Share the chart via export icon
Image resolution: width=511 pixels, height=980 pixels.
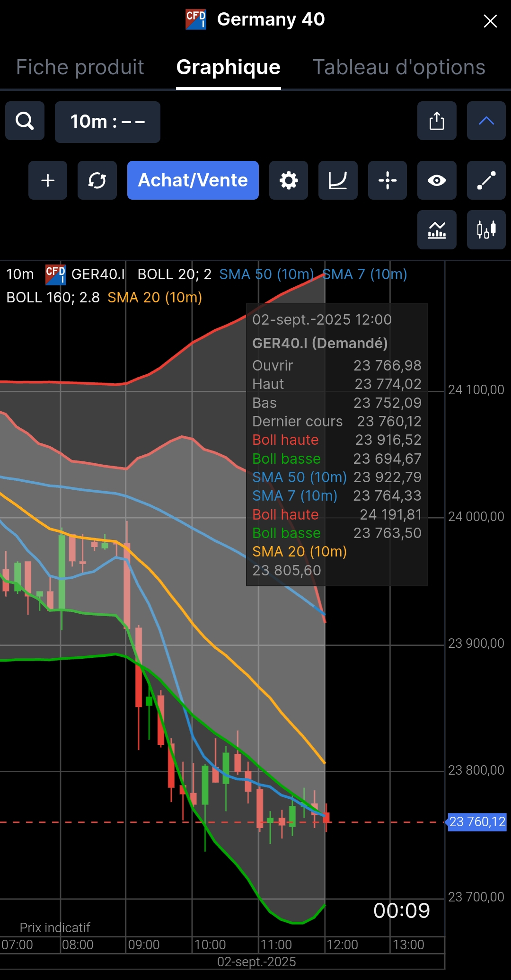tap(437, 121)
